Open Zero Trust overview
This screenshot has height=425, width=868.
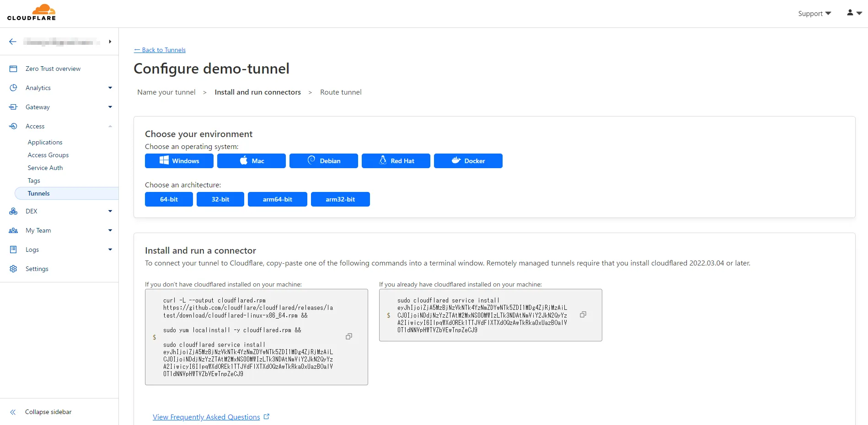click(53, 69)
